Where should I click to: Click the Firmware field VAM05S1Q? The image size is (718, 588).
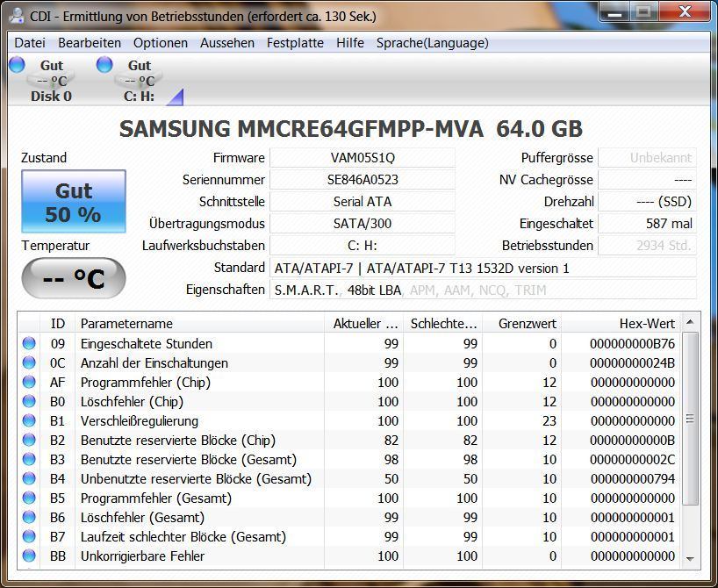pos(363,158)
